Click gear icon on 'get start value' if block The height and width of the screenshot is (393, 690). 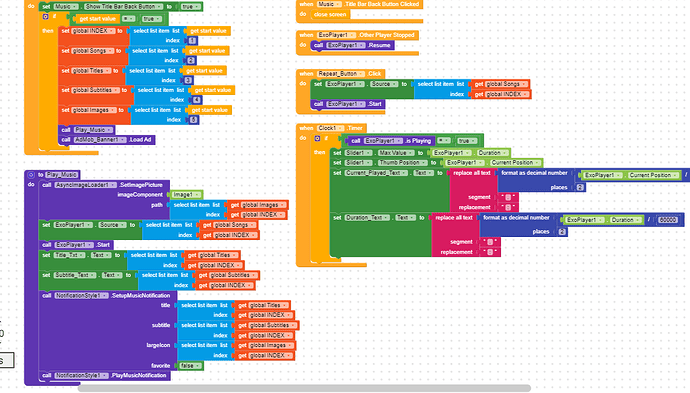pyautogui.click(x=45, y=17)
